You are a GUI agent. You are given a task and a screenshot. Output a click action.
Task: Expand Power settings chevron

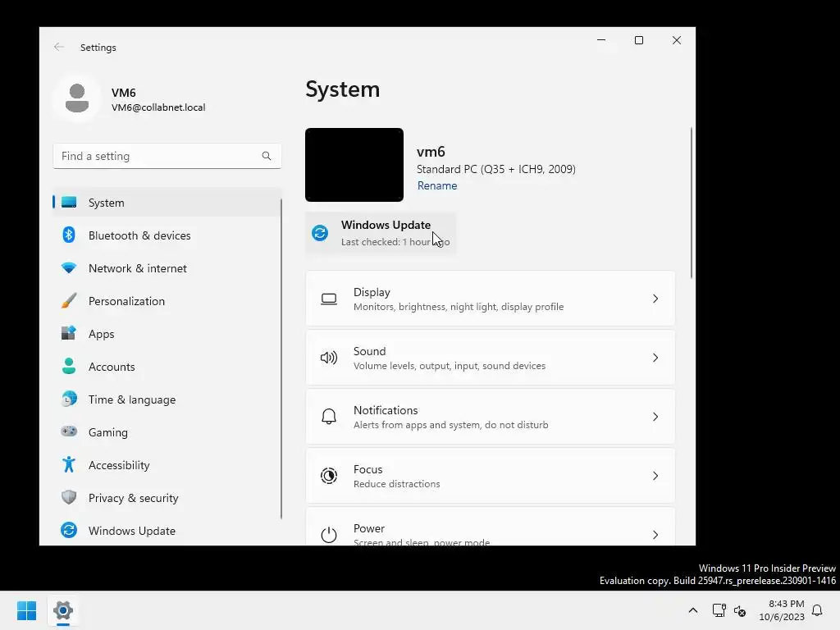click(655, 535)
